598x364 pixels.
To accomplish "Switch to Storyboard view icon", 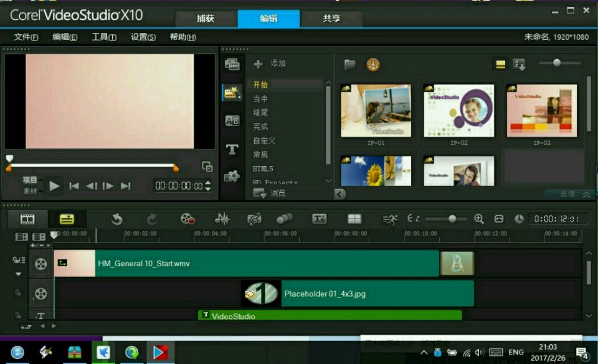I will coord(27,219).
